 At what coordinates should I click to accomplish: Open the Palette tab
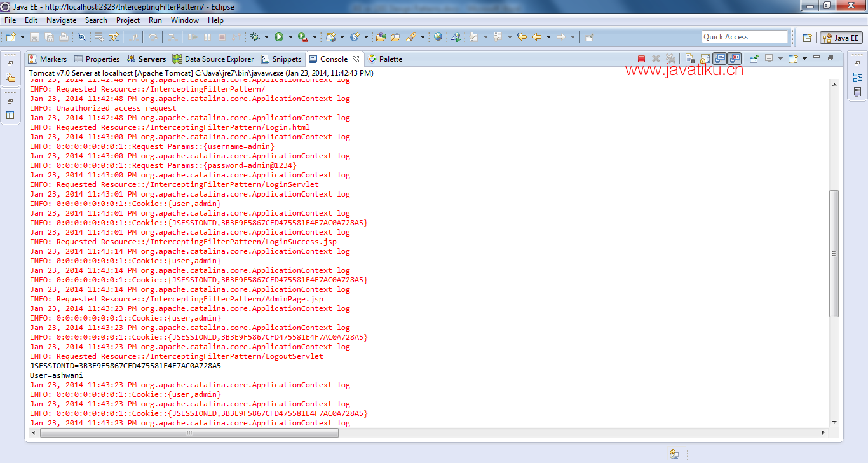tap(385, 59)
